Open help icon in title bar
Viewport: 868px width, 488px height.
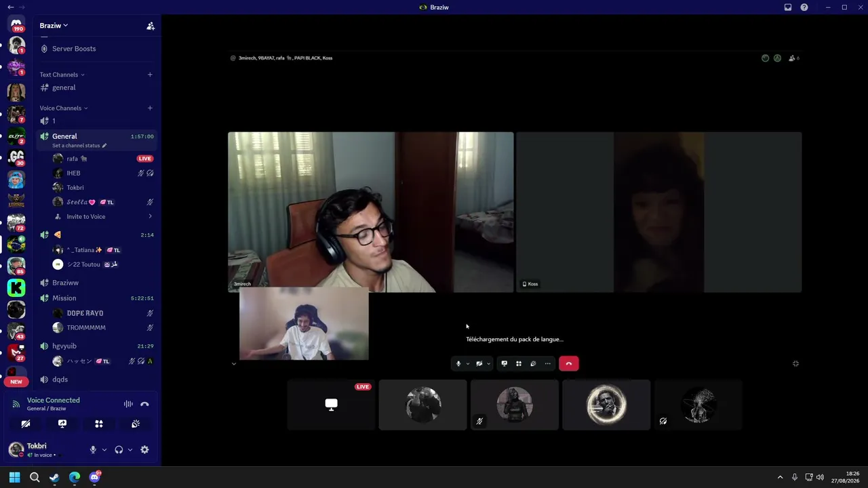804,7
